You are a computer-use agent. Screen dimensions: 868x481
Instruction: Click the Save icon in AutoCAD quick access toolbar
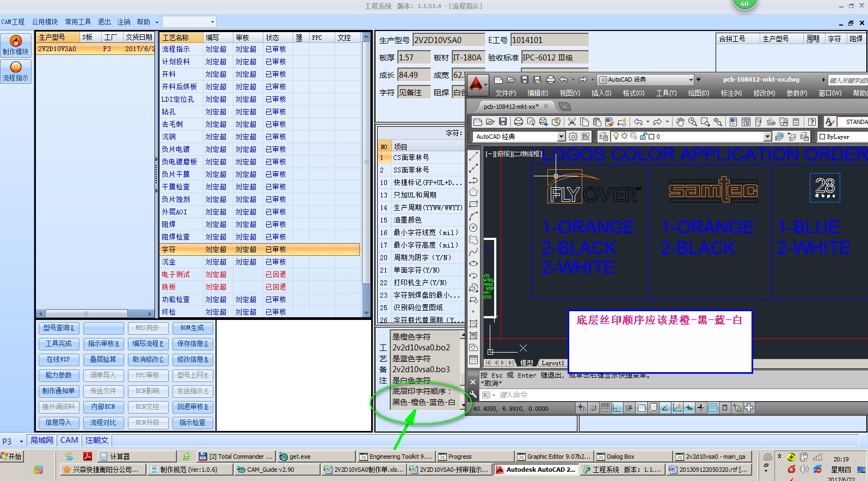click(x=525, y=79)
